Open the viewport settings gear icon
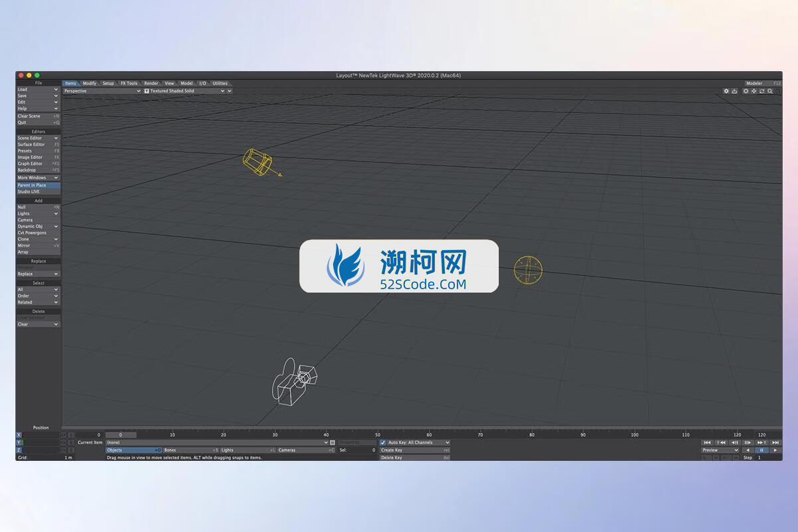 pyautogui.click(x=726, y=91)
